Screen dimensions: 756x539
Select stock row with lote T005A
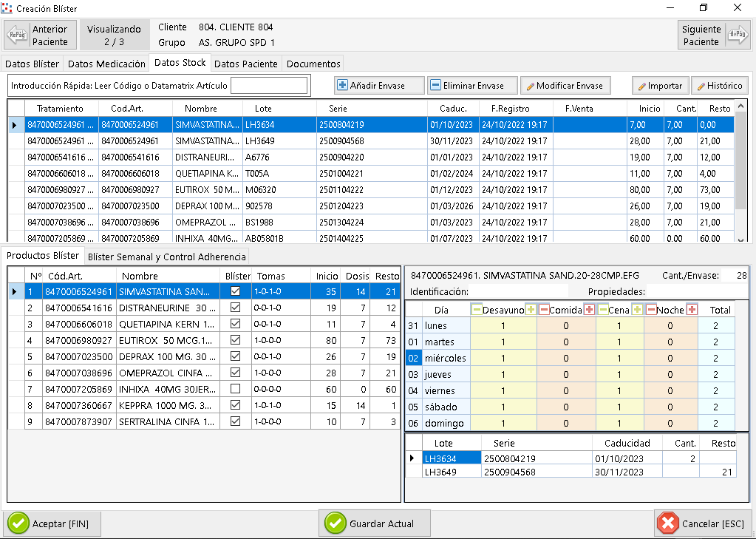click(371, 174)
